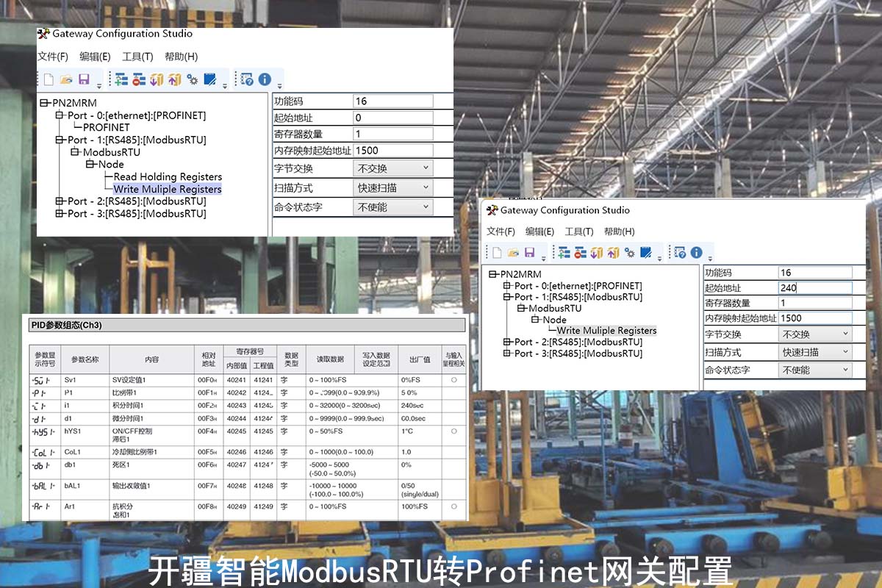This screenshot has height=588, width=882.
Task: Click the blue notepad icon in right window
Action: click(x=645, y=253)
